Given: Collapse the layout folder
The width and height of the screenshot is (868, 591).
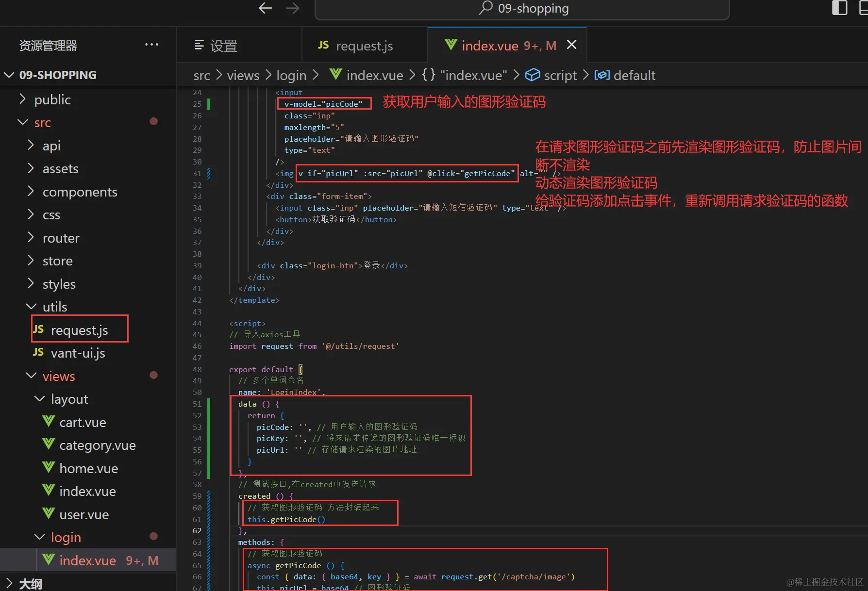Looking at the screenshot, I should (88, 399).
